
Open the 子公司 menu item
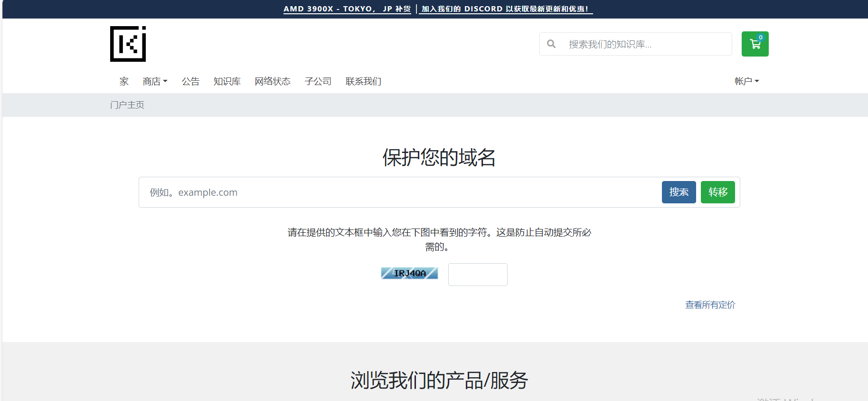tap(318, 81)
